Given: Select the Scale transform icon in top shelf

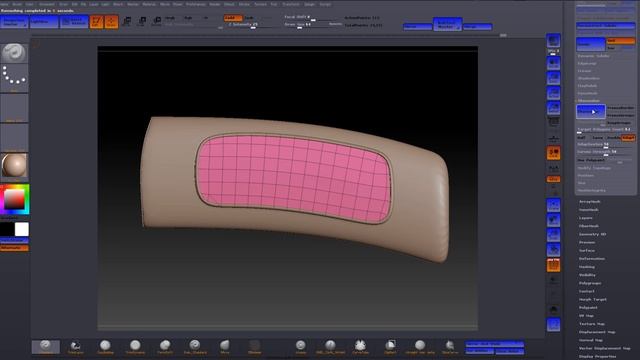Looking at the screenshot, I should pyautogui.click(x=142, y=22).
